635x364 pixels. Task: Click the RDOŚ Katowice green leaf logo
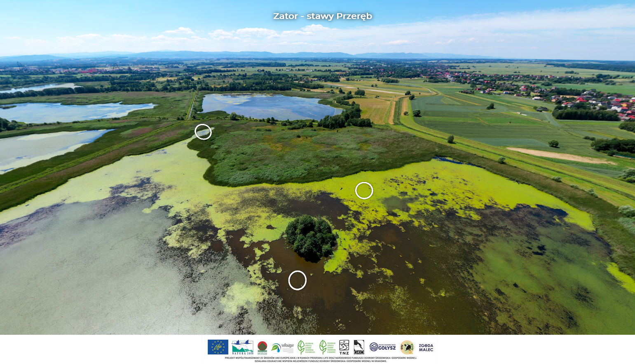point(306,347)
